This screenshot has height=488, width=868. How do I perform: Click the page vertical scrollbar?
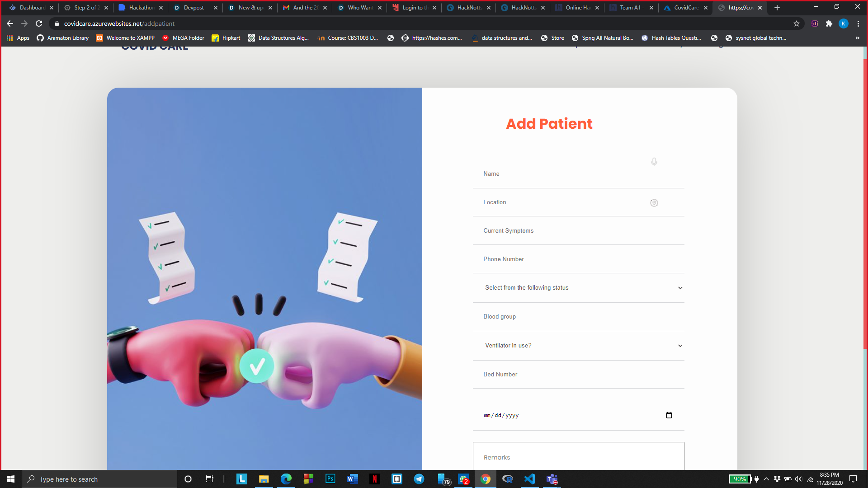pyautogui.click(x=865, y=203)
